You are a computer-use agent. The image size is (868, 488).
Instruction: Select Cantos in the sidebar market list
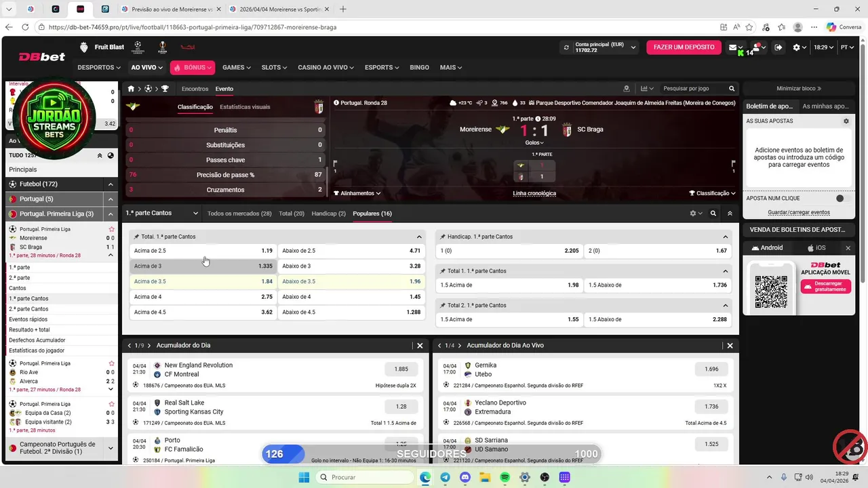click(60, 288)
